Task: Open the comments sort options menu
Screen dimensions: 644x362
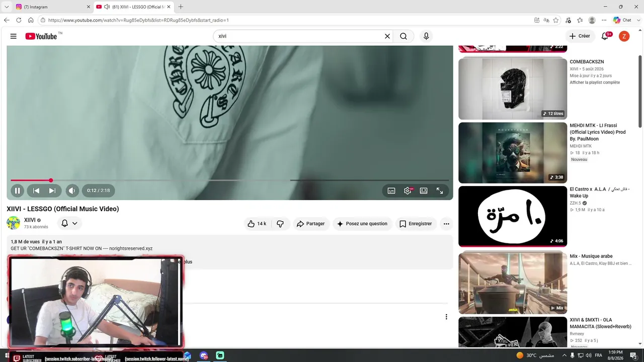Action: [x=446, y=317]
